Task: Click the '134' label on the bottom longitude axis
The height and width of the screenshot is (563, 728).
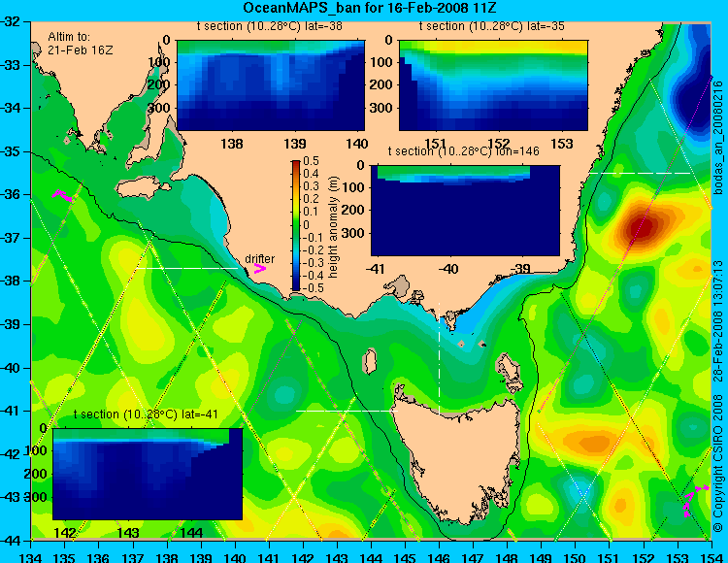Action: point(31,557)
